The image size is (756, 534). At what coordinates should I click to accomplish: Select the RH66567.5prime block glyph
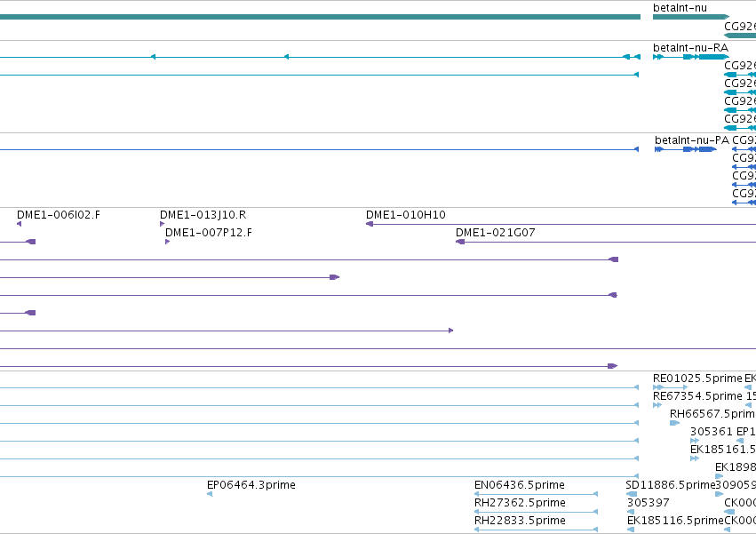(x=674, y=423)
